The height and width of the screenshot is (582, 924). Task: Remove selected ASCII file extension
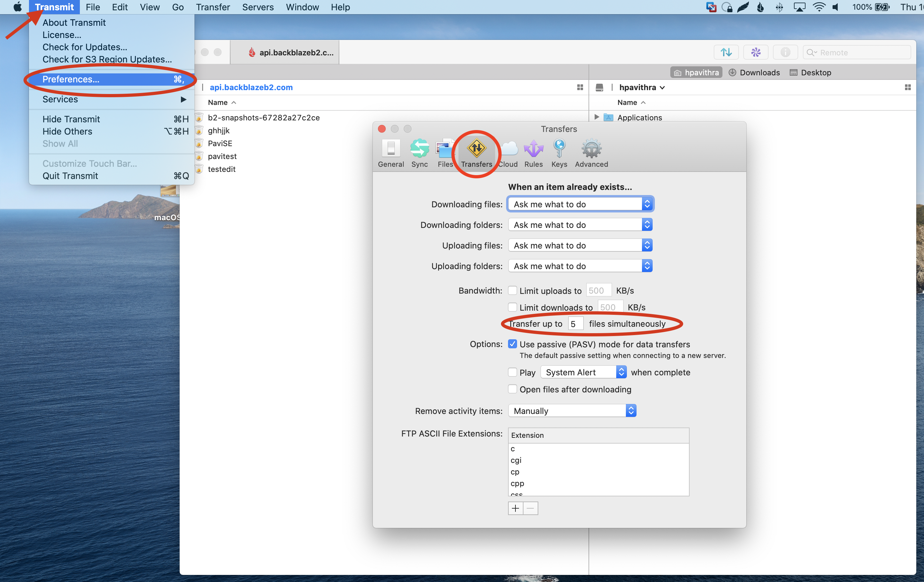[x=530, y=508]
